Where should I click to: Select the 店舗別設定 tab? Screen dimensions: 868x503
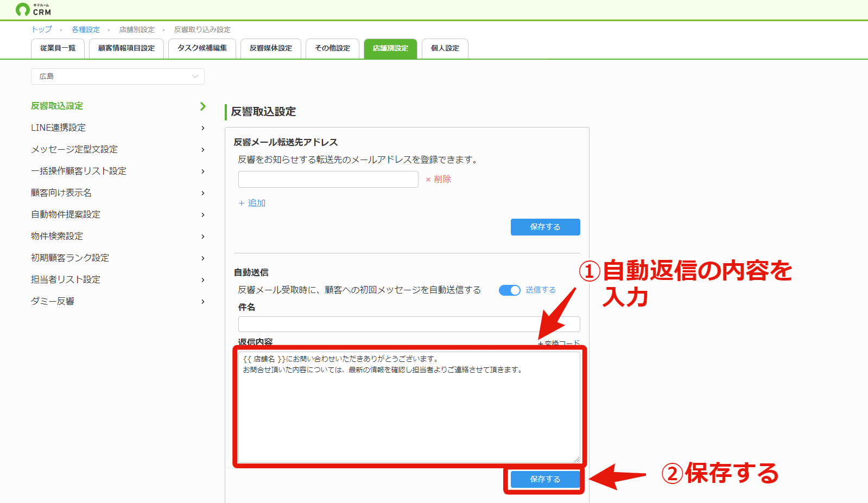coord(390,48)
